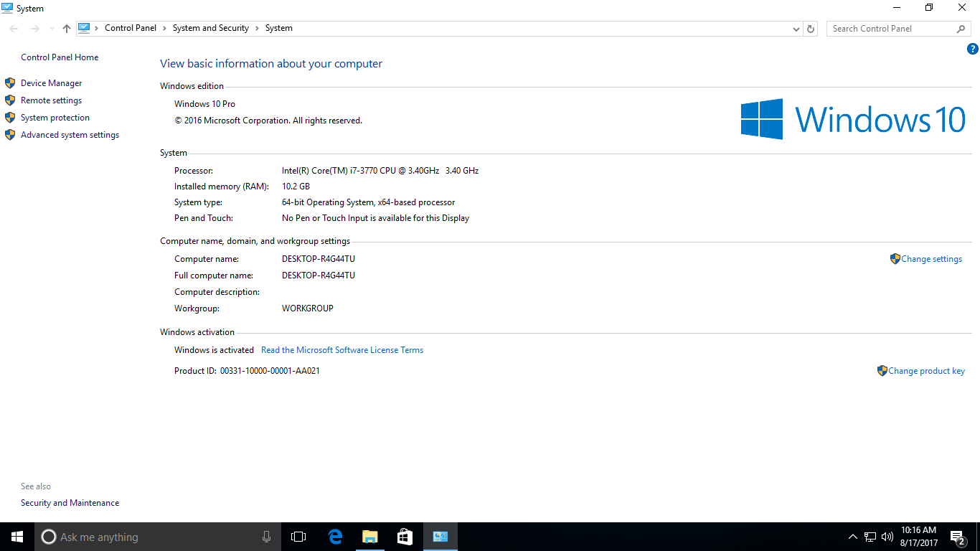980x551 pixels.
Task: Click shield icon beside Change product key
Action: tap(882, 371)
